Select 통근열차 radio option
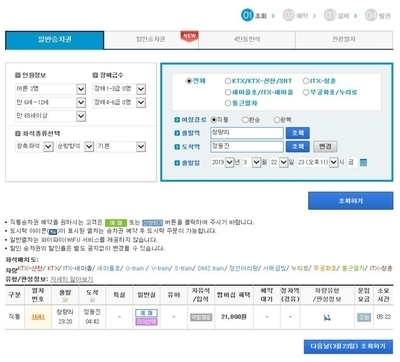400x362 pixels. [x=228, y=103]
